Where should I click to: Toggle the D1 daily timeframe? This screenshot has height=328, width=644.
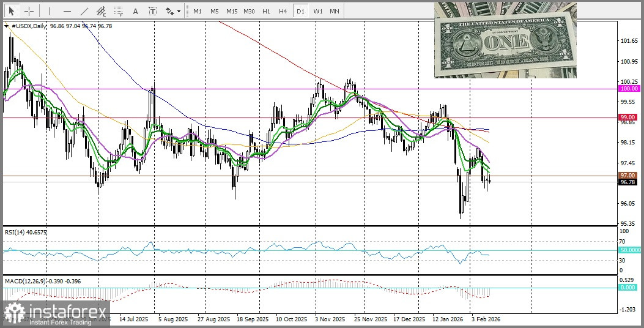point(300,11)
